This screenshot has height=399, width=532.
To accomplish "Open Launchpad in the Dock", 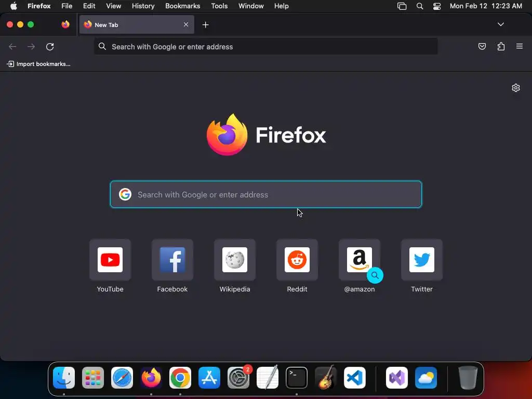I will click(x=93, y=378).
